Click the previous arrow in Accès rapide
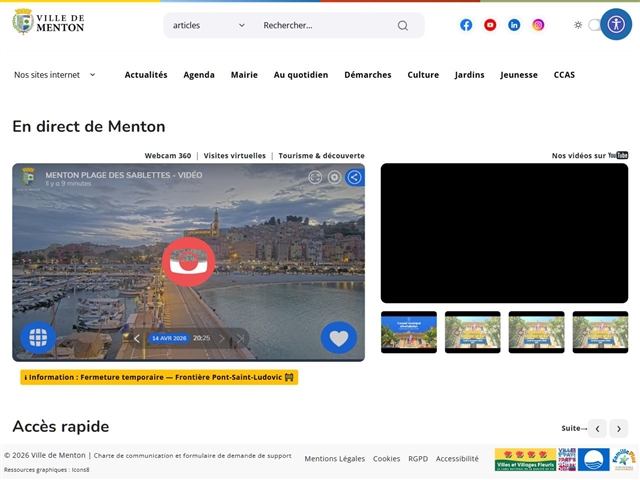The width and height of the screenshot is (640, 480). coord(598,429)
